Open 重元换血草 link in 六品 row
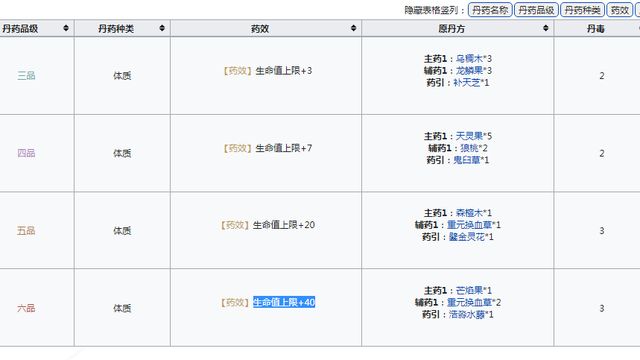The image size is (640, 360). 469,302
